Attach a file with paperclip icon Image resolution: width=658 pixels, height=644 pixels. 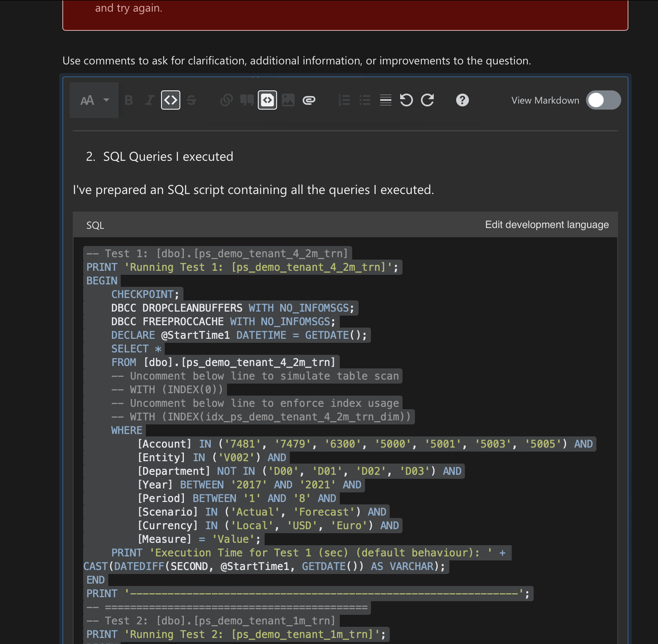pyautogui.click(x=309, y=100)
